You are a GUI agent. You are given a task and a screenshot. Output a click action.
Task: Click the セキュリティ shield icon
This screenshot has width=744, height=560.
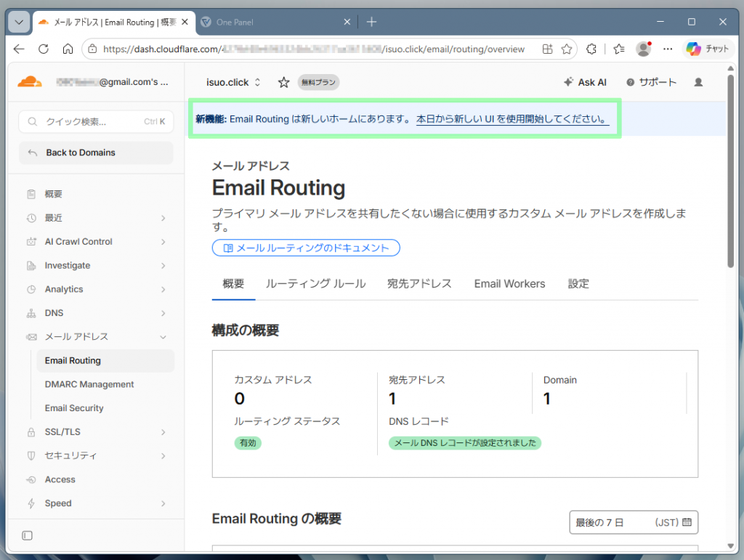(31, 455)
